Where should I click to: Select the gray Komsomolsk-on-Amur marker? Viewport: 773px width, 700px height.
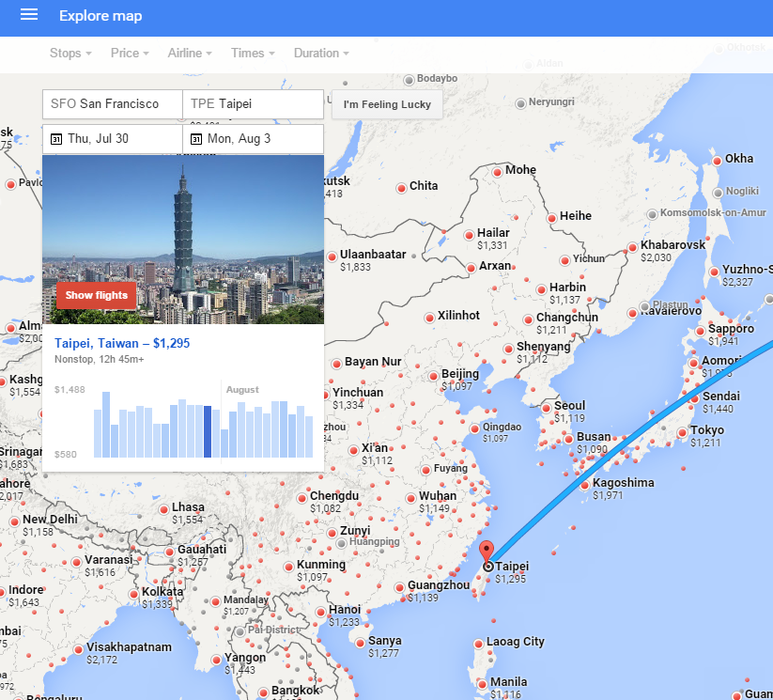pyautogui.click(x=652, y=214)
